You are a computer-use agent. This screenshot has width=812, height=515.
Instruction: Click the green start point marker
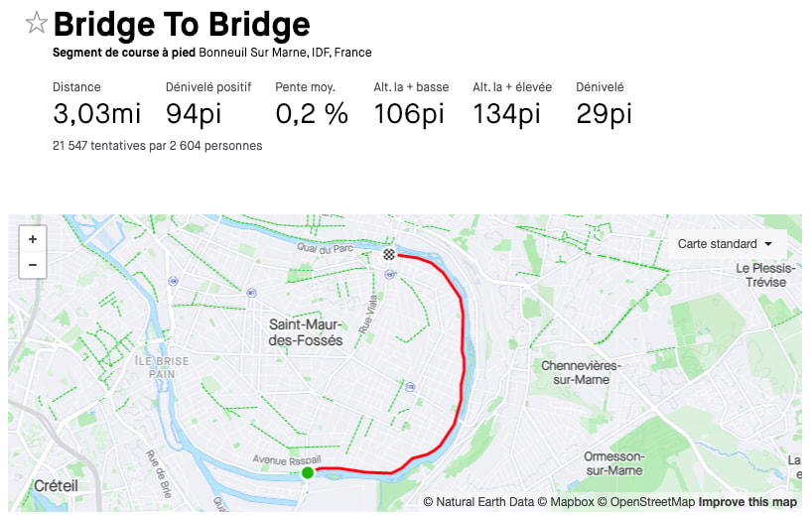(308, 472)
